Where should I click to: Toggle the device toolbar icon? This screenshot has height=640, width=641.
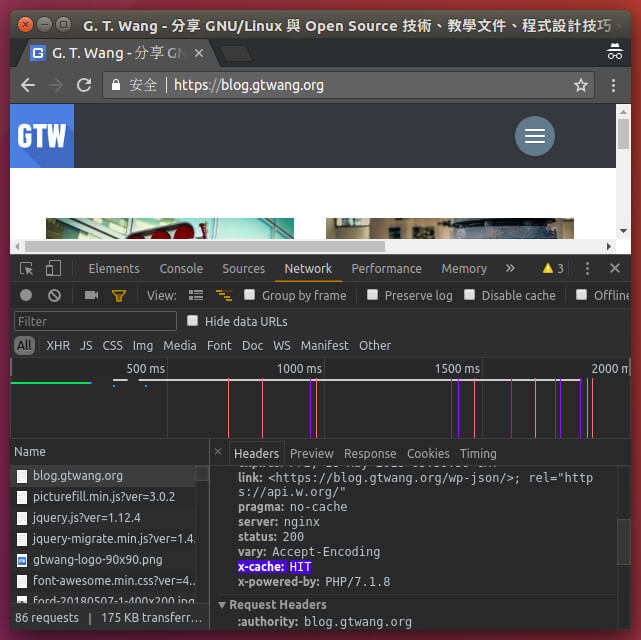point(53,268)
